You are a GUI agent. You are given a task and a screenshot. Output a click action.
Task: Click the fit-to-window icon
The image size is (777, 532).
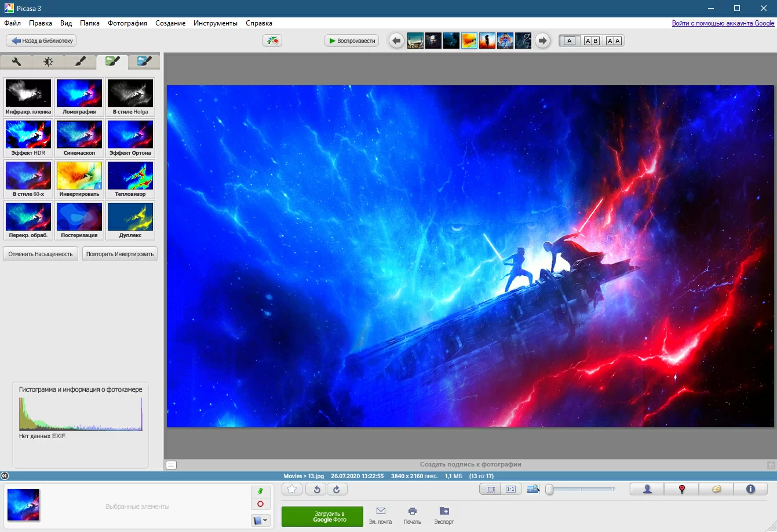pos(490,489)
